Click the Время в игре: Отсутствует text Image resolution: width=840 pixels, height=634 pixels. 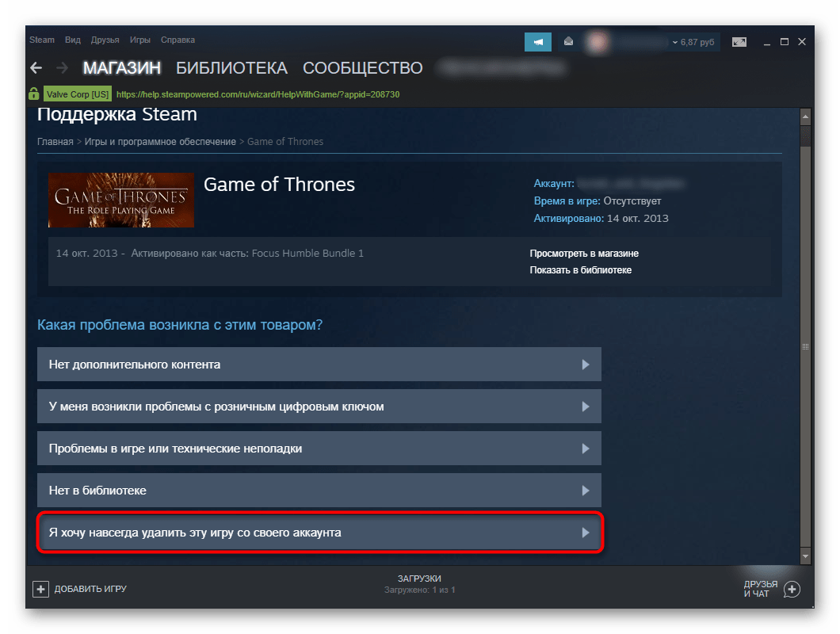point(598,201)
